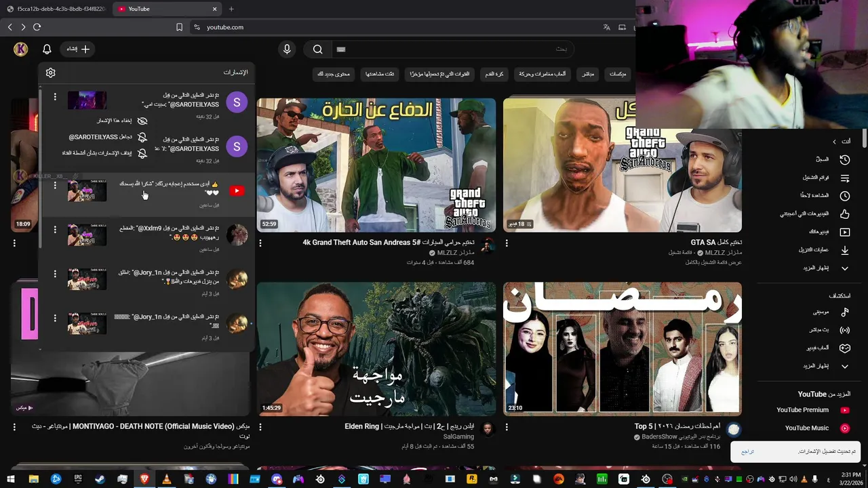Select the كرة القدم category chip

493,73
